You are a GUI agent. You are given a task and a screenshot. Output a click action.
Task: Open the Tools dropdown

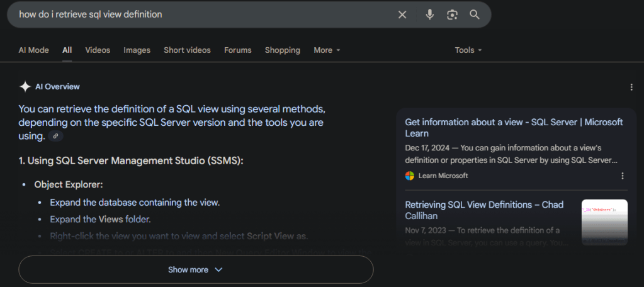468,50
